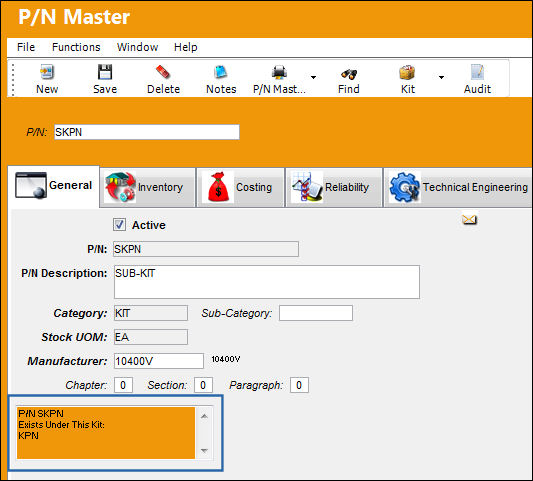Image resolution: width=533 pixels, height=481 pixels.
Task: Click the Section number field
Action: (203, 385)
